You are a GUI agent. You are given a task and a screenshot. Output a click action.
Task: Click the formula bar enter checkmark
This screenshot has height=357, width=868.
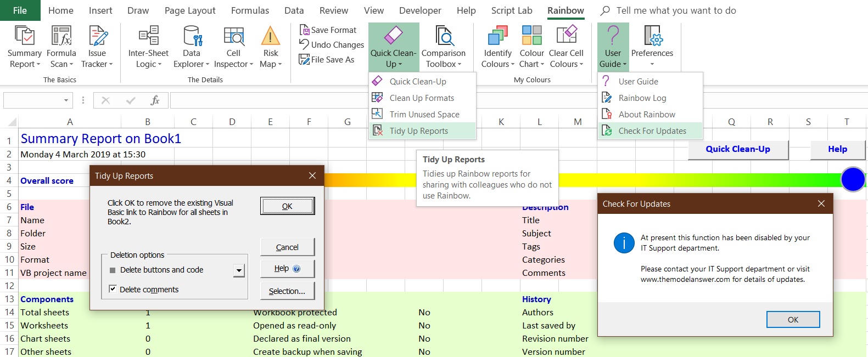coord(131,100)
